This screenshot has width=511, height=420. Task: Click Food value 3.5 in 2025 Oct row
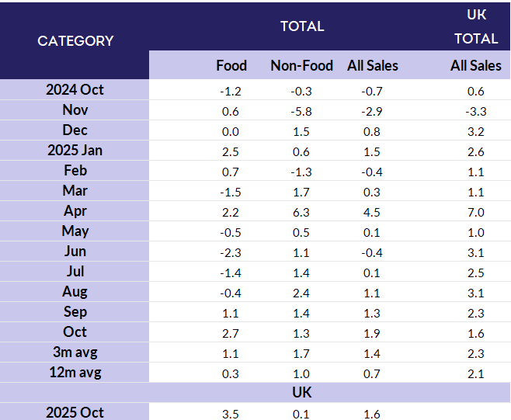[231, 414]
